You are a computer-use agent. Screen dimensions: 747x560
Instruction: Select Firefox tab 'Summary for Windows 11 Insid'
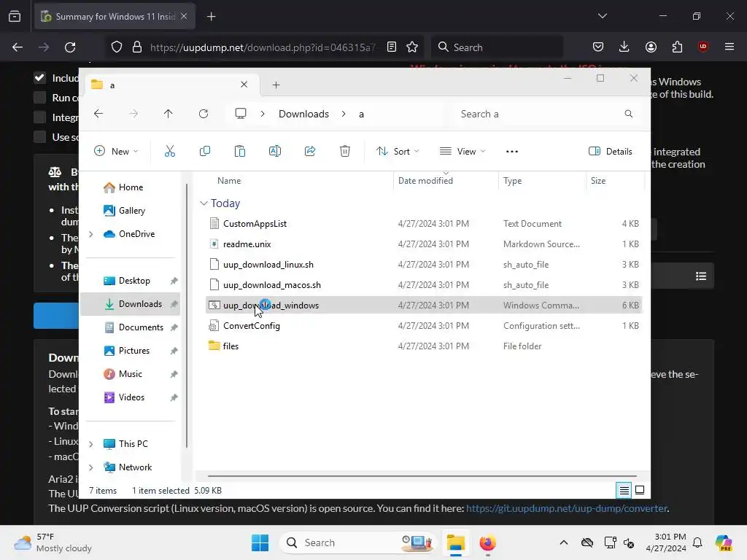click(x=115, y=17)
